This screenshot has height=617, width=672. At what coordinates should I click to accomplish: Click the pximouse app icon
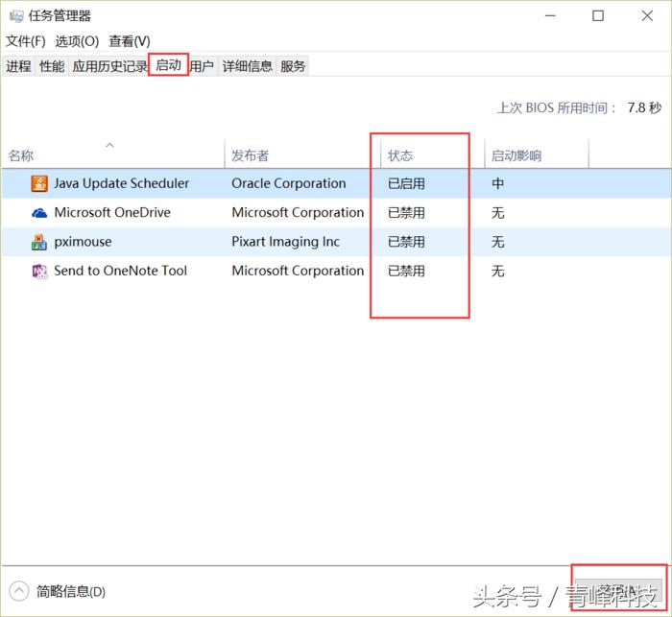[x=39, y=242]
